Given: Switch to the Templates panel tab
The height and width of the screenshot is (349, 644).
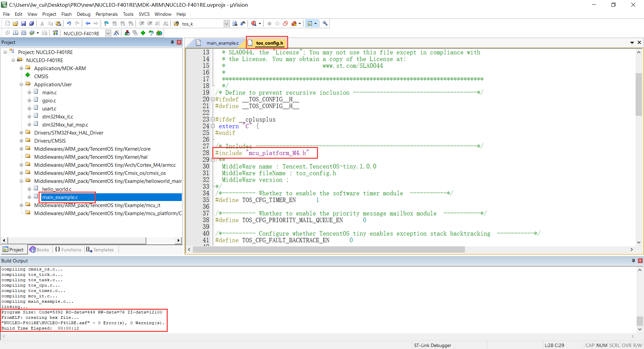Looking at the screenshot, I should tap(100, 250).
